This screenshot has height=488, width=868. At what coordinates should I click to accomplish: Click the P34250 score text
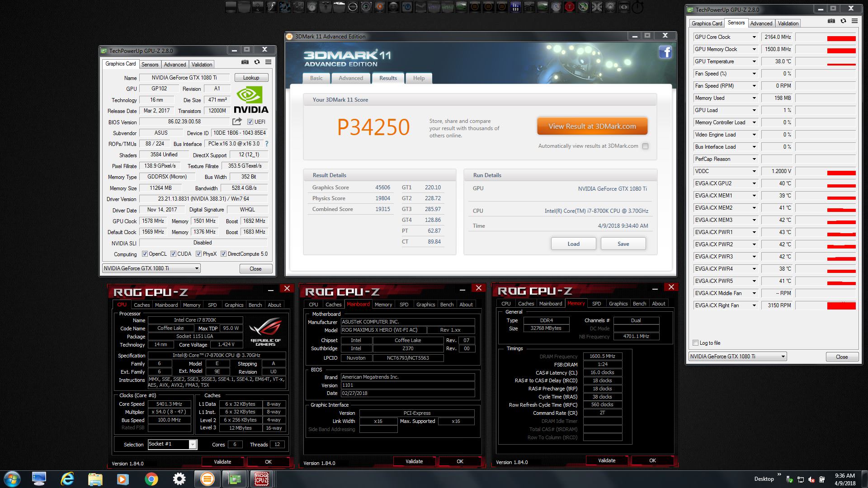coord(373,127)
